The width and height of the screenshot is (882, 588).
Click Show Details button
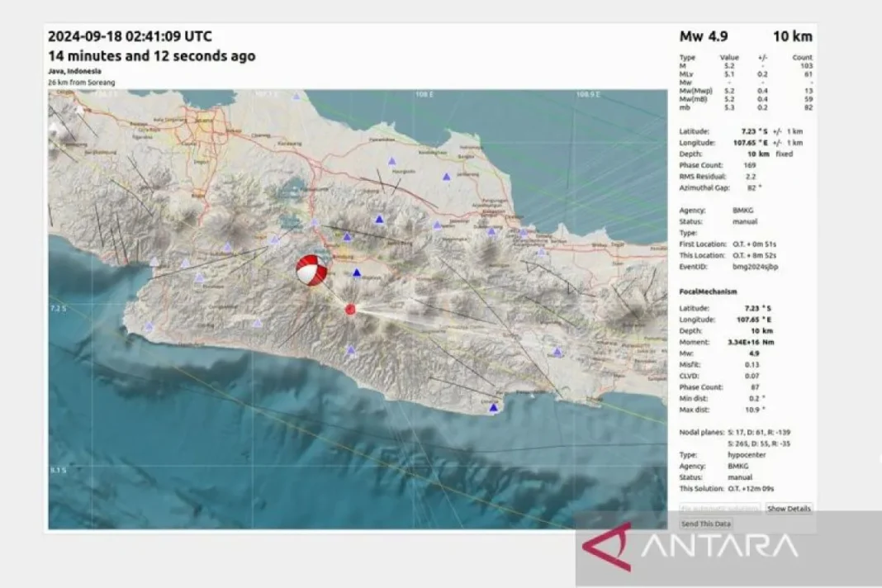point(789,509)
